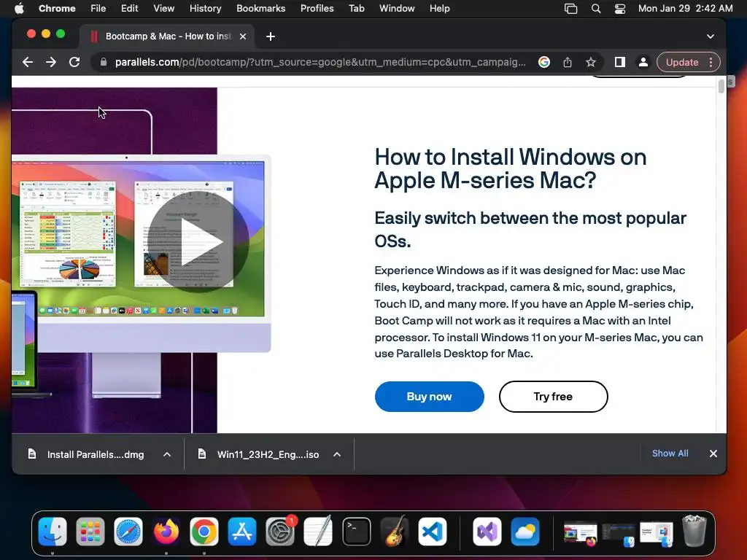
Task: Open the Help menu
Action: point(439,9)
